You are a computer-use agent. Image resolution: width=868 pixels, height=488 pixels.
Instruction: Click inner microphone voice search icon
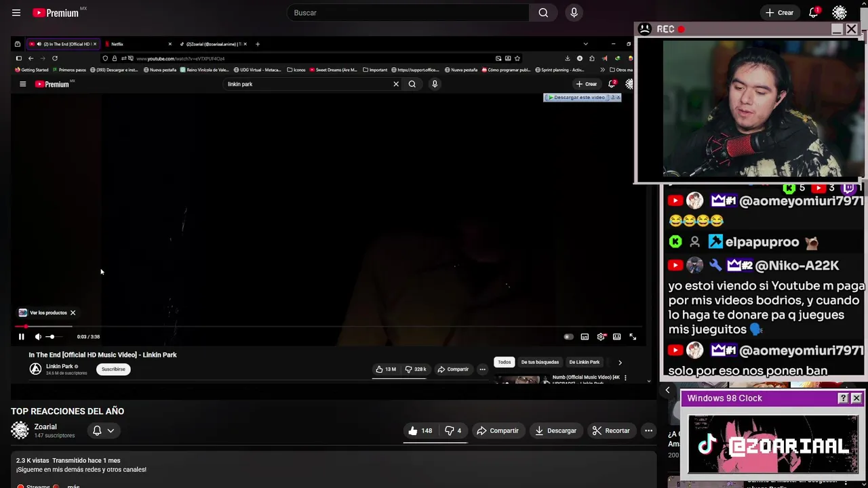435,84
